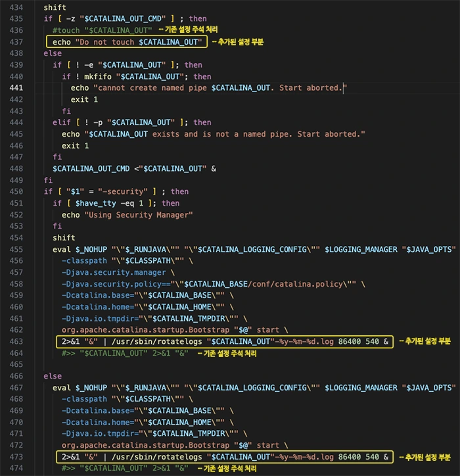
Task: Click '540' value on line 473
Action: 372,457
